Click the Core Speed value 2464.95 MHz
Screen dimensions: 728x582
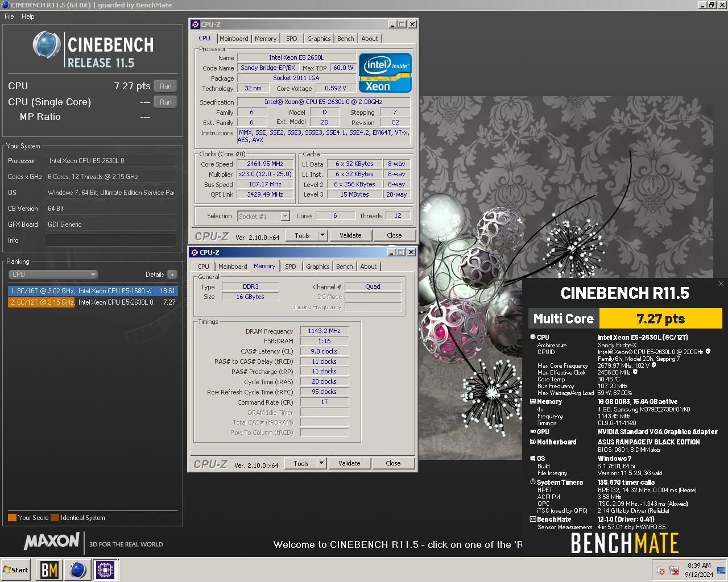click(x=265, y=164)
